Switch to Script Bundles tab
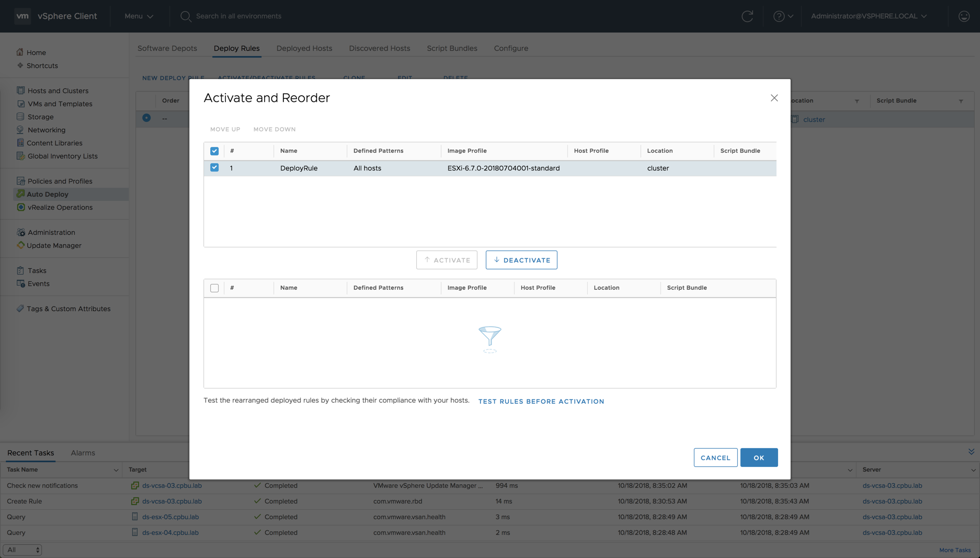 coord(452,48)
